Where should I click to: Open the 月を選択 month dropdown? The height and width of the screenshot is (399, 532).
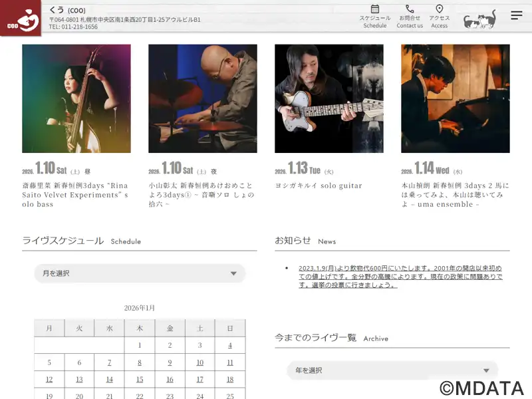[140, 273]
